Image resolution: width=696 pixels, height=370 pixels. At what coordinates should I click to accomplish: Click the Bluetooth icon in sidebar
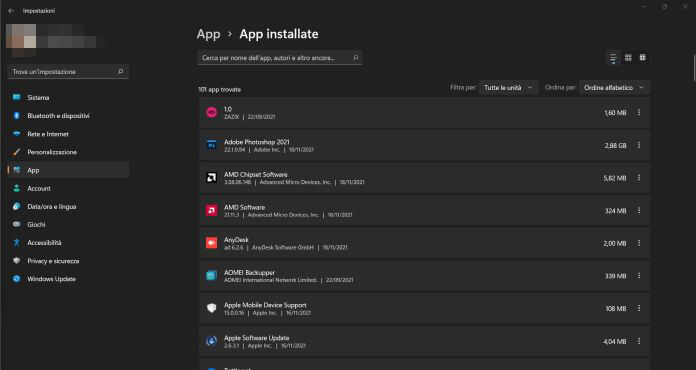17,116
